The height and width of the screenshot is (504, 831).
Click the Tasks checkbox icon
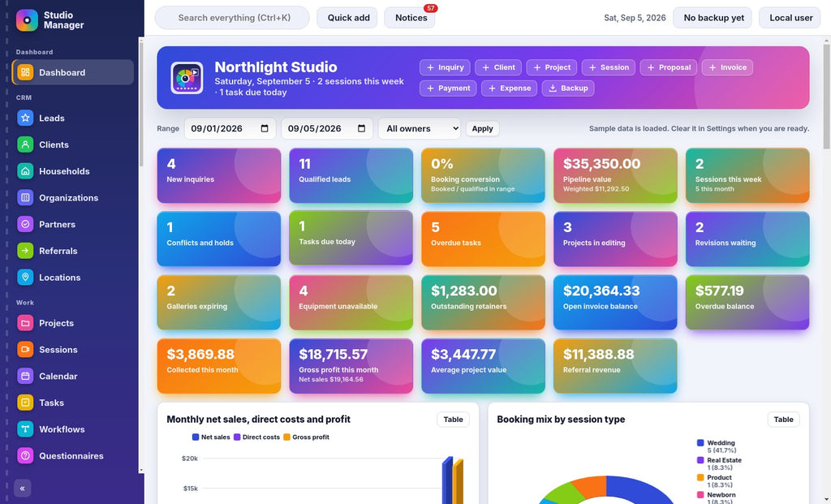click(25, 403)
